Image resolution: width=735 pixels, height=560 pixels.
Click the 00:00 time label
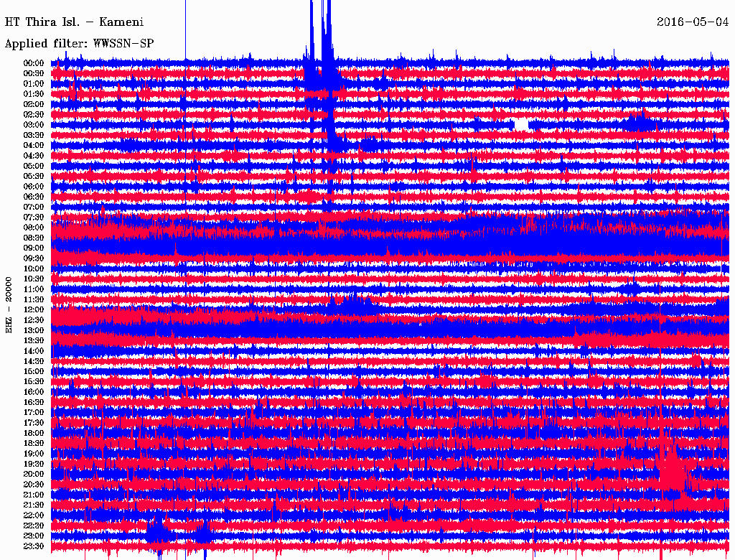34,63
